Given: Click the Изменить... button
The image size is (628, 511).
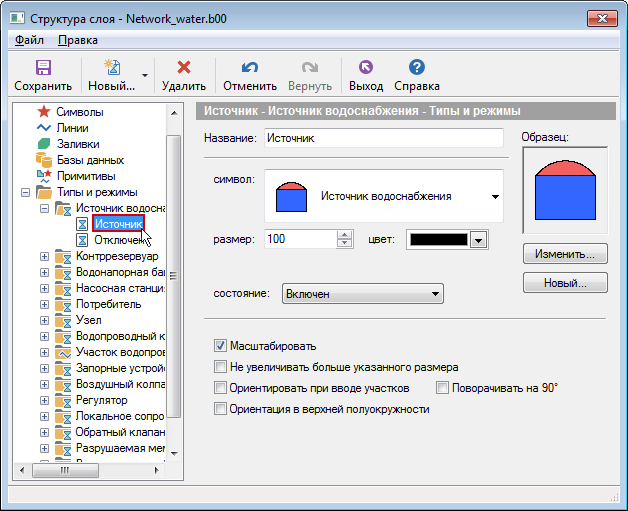Looking at the screenshot, I should click(x=565, y=254).
